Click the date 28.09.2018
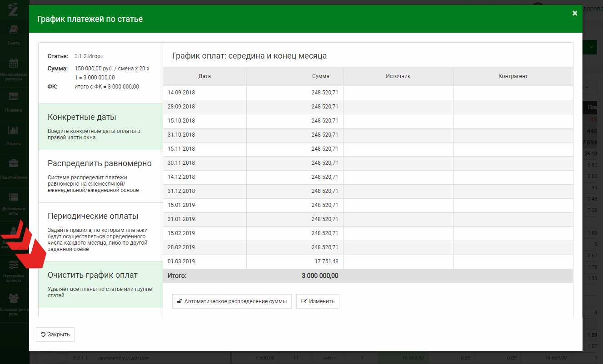Viewport: 603px width, 364px height. click(x=181, y=107)
